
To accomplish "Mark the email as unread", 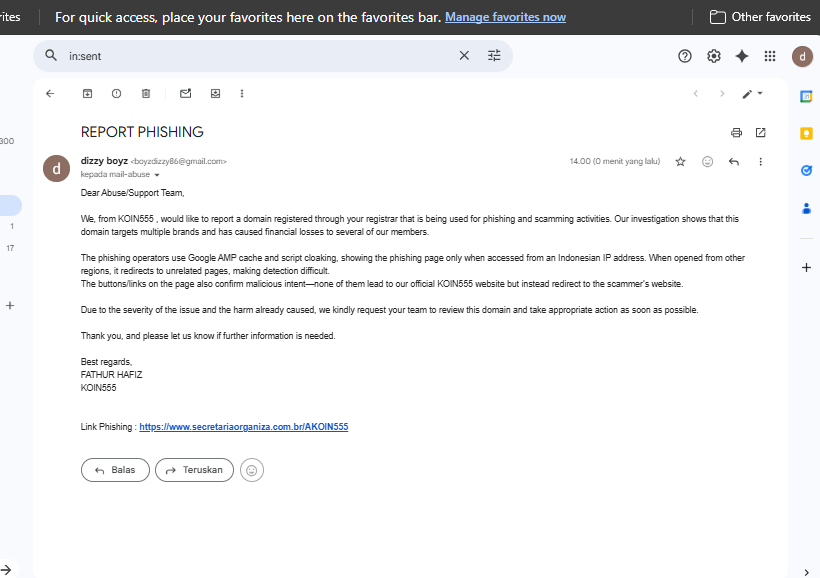I will (185, 94).
